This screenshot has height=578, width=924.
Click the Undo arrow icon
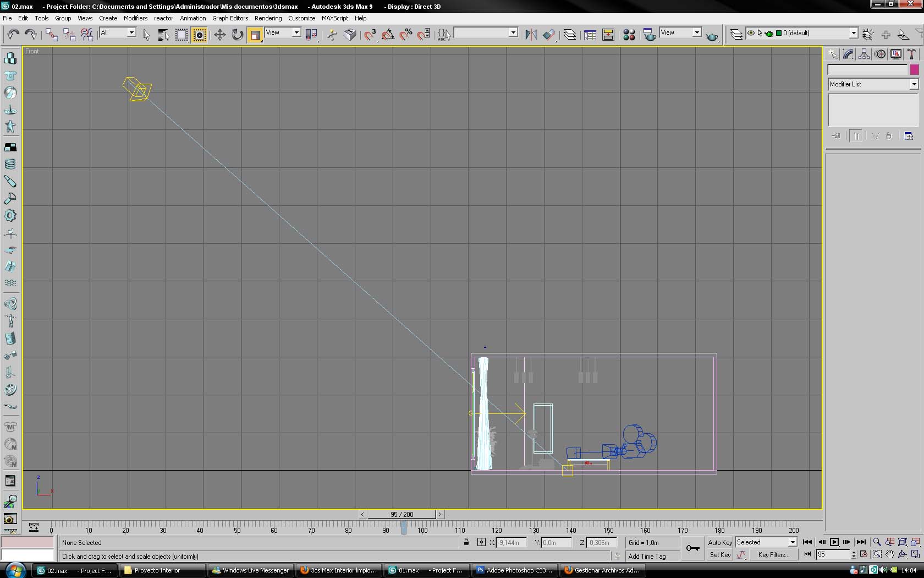13,35
